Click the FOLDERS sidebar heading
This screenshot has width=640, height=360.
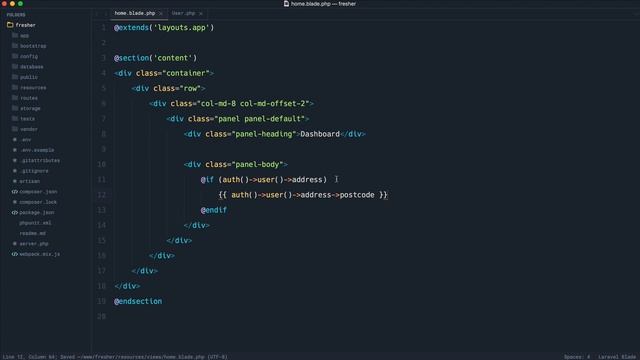(x=16, y=15)
